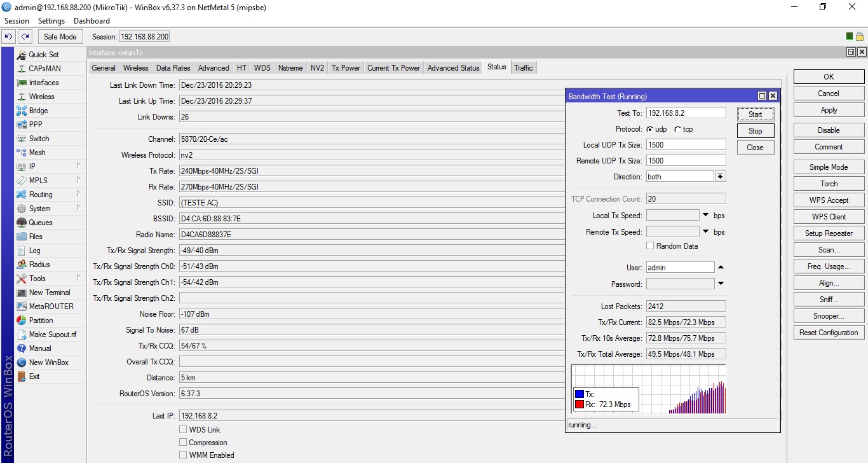868x463 pixels.
Task: Click the Snooper... button
Action: [829, 316]
